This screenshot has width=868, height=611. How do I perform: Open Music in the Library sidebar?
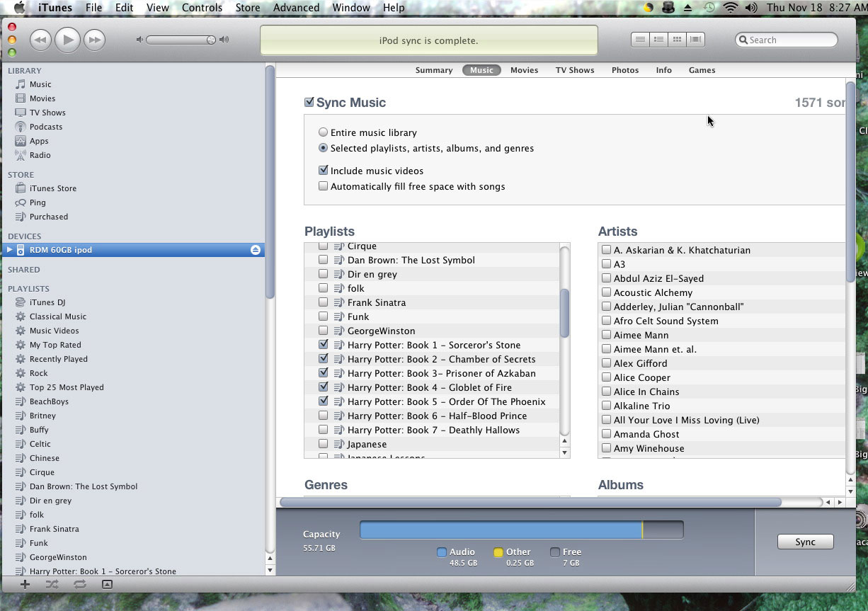point(40,84)
